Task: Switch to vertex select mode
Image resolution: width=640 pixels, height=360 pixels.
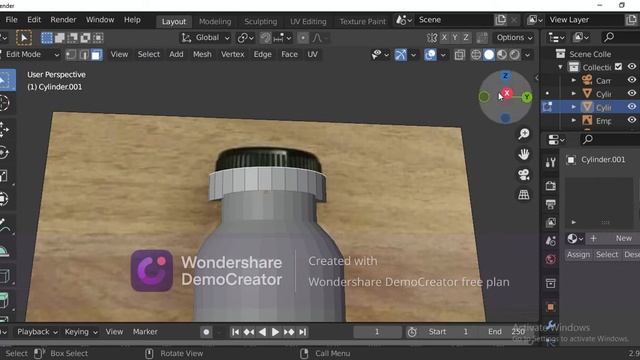Action: point(71,55)
